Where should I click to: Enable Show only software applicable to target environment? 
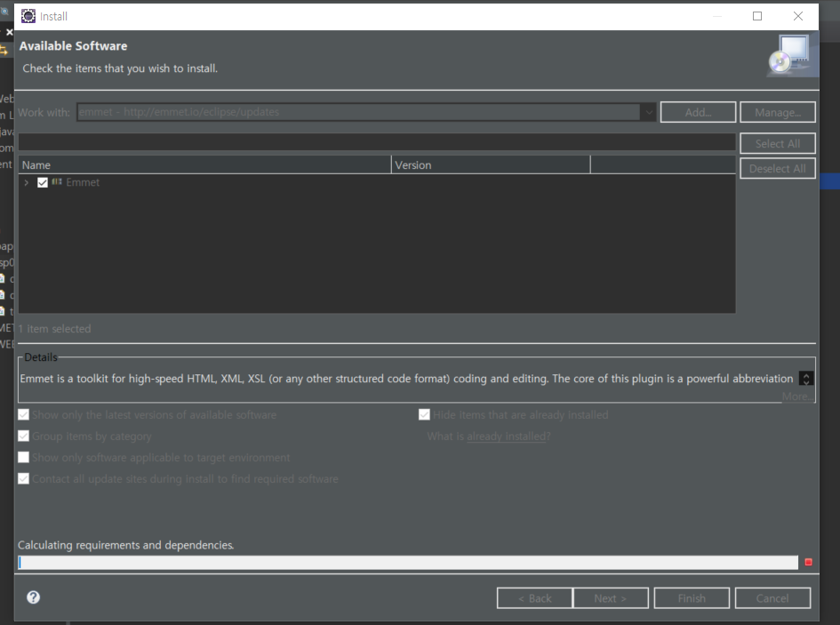pos(24,457)
